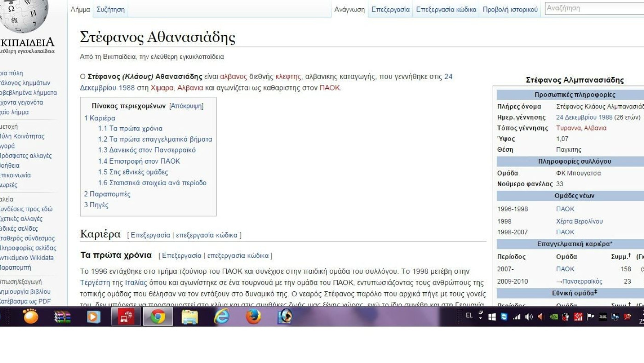Open TeamViewer from the system tray

pos(504,316)
